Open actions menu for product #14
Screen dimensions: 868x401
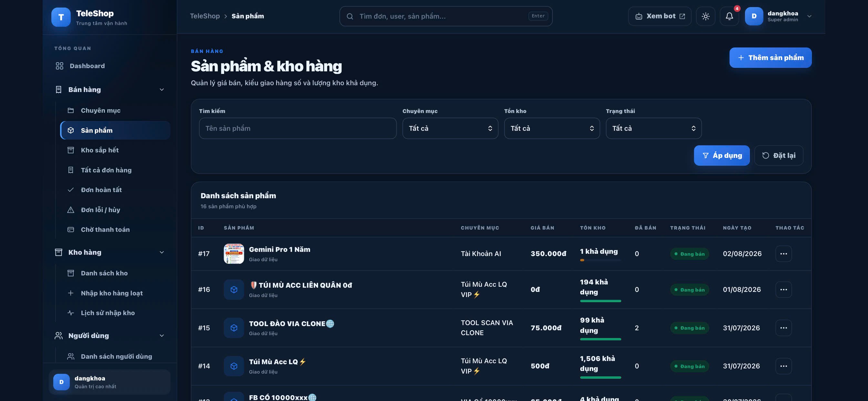click(783, 366)
